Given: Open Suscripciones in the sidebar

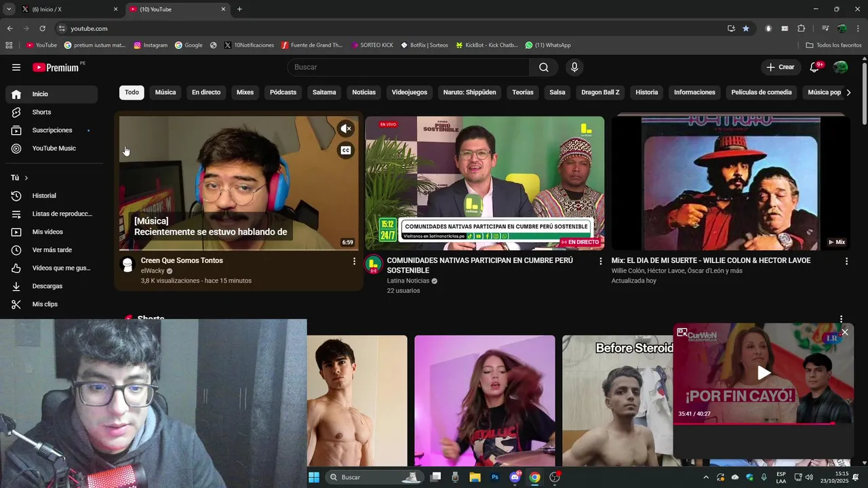Looking at the screenshot, I should pyautogui.click(x=52, y=130).
